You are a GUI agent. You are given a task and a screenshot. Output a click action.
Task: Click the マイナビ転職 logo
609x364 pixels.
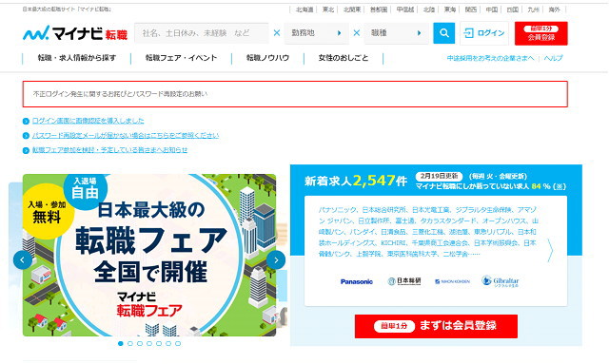point(75,33)
